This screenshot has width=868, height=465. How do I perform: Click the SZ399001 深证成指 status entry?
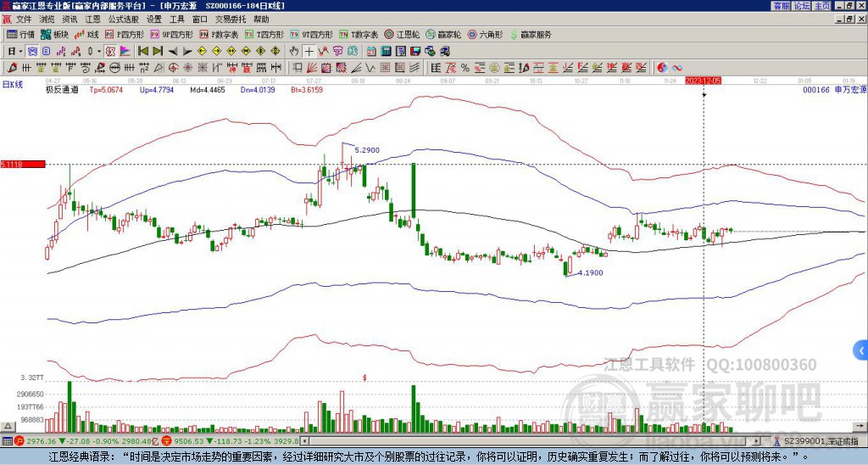tap(821, 441)
